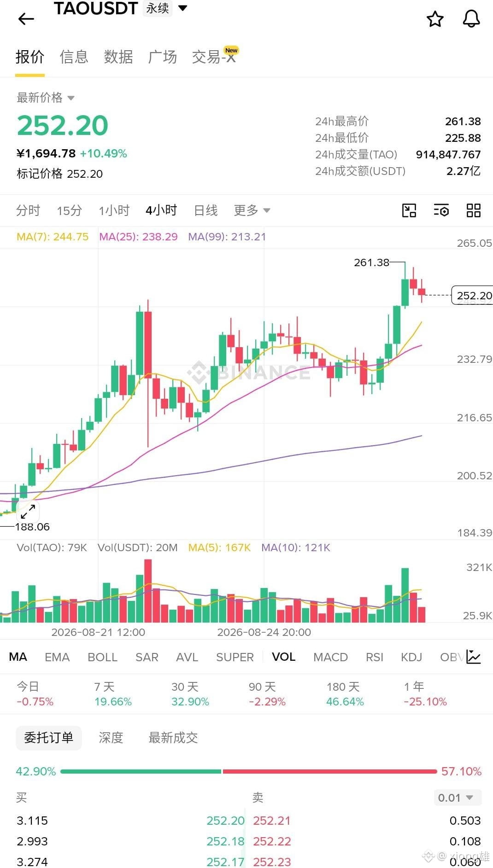Expand the 最新价格 price type dropdown

pyautogui.click(x=46, y=98)
